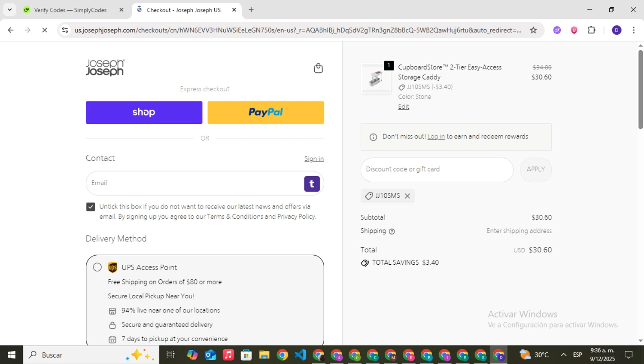Open the 30°C weather widget
The image size is (644, 364).
coord(534,355)
